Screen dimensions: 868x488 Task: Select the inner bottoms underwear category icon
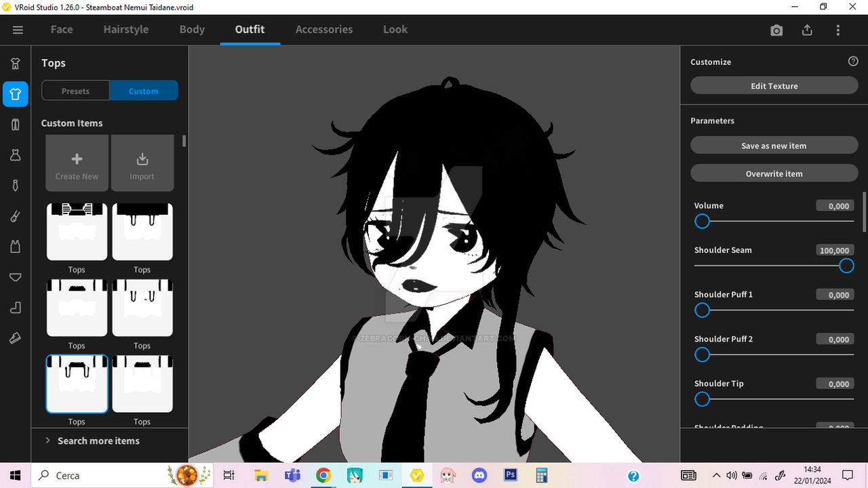point(15,277)
